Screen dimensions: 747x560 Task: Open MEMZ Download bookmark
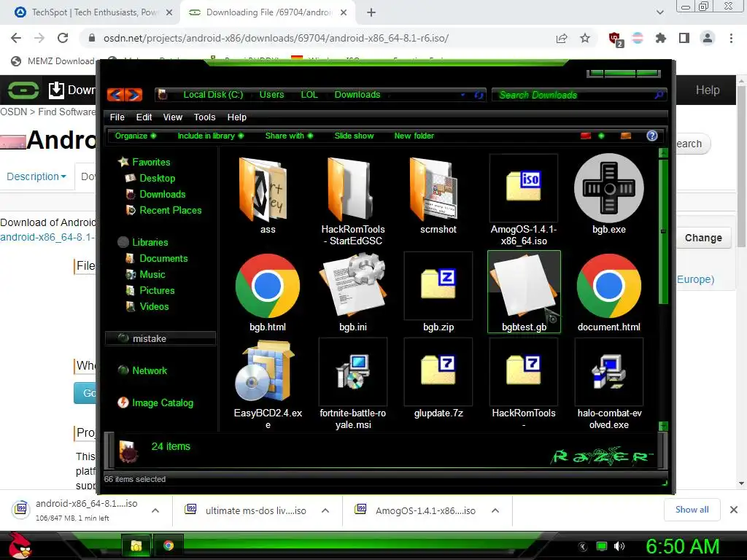[x=53, y=61]
